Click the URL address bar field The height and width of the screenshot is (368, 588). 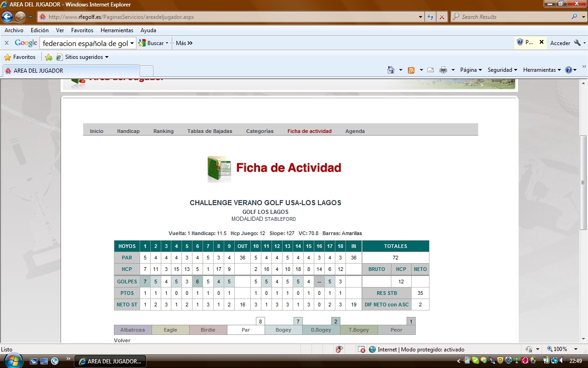(232, 17)
